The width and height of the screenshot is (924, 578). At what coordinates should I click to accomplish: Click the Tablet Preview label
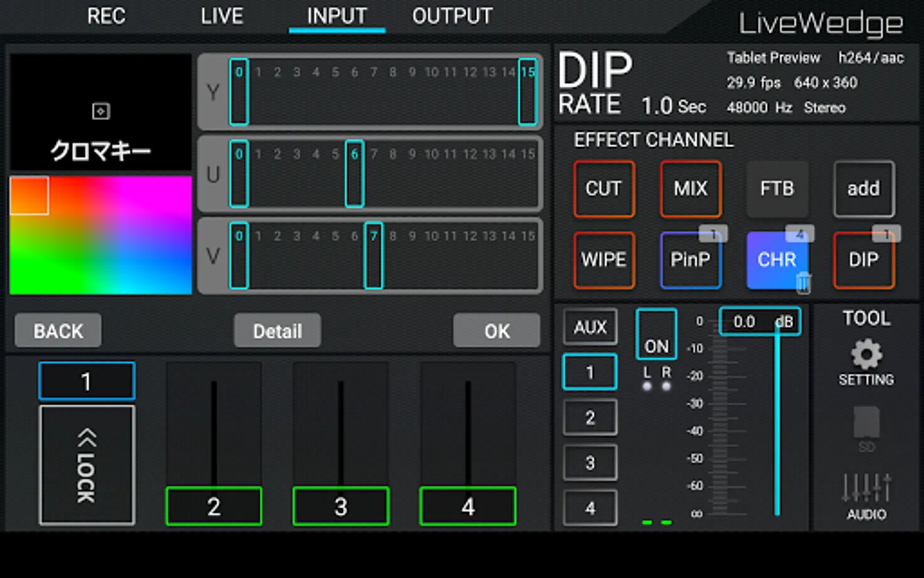(x=774, y=58)
